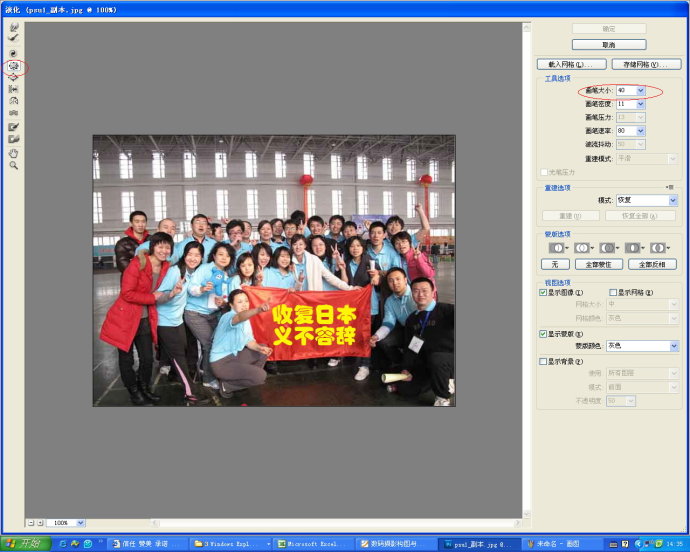Image resolution: width=690 pixels, height=552 pixels.
Task: Select the Forward Warp tool
Action: coord(14,28)
